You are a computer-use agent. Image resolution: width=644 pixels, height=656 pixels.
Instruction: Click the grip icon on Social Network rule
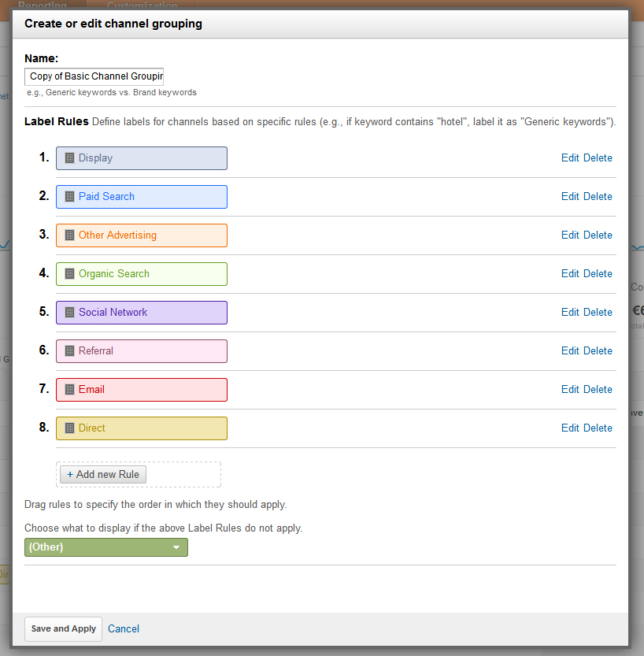[x=69, y=313]
